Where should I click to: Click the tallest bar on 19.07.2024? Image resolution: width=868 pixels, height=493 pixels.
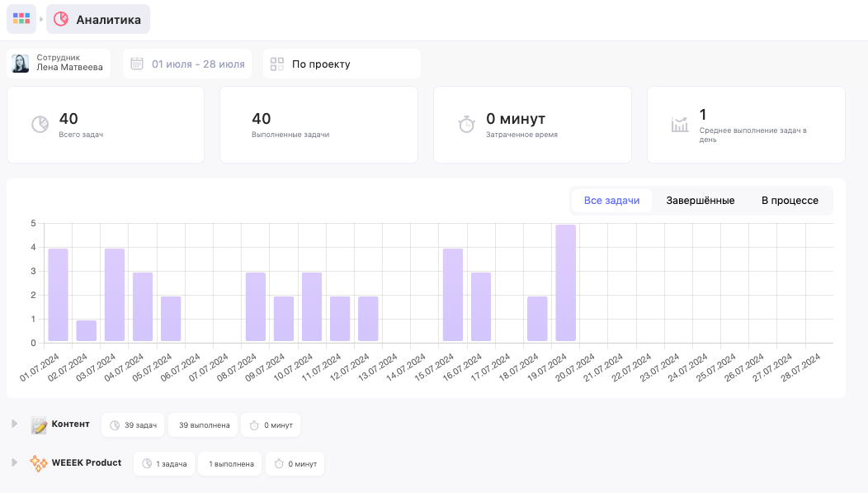point(565,282)
